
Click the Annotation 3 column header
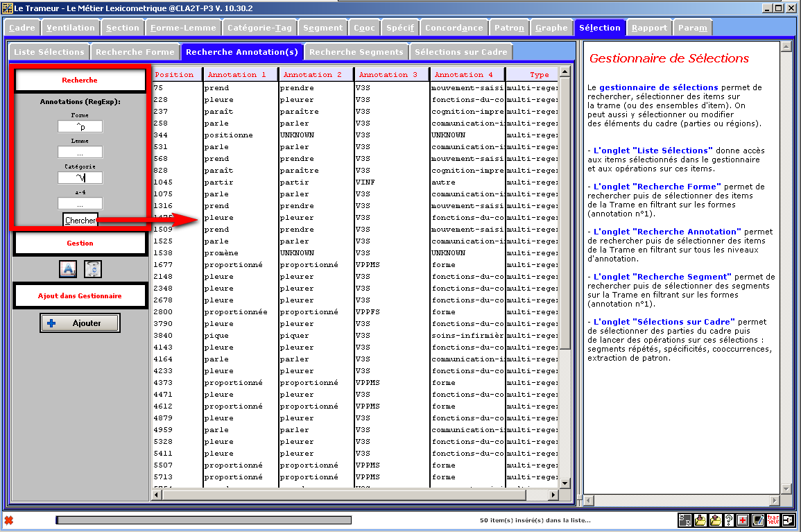pyautogui.click(x=391, y=75)
